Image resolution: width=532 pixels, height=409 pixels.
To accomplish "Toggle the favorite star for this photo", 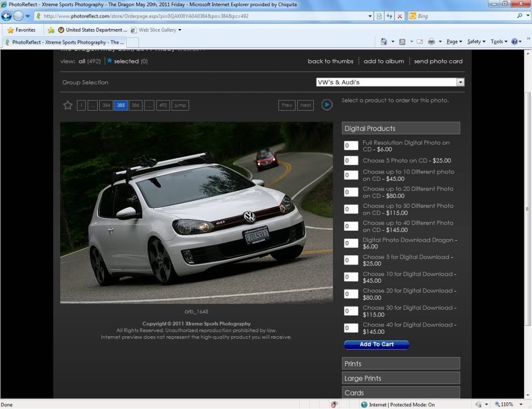I will [x=68, y=105].
